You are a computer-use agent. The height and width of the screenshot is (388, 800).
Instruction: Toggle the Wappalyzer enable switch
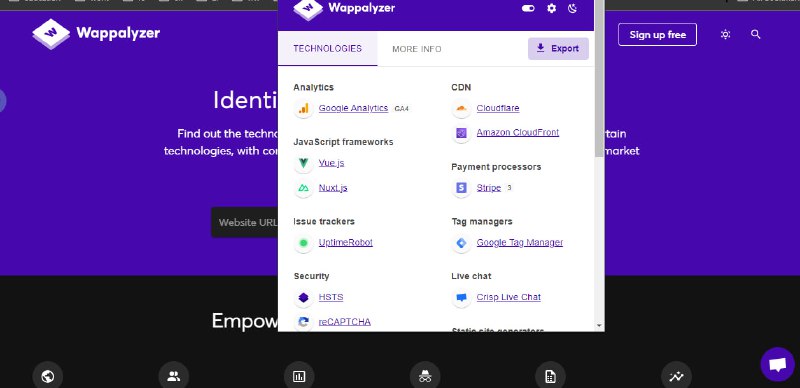(528, 8)
